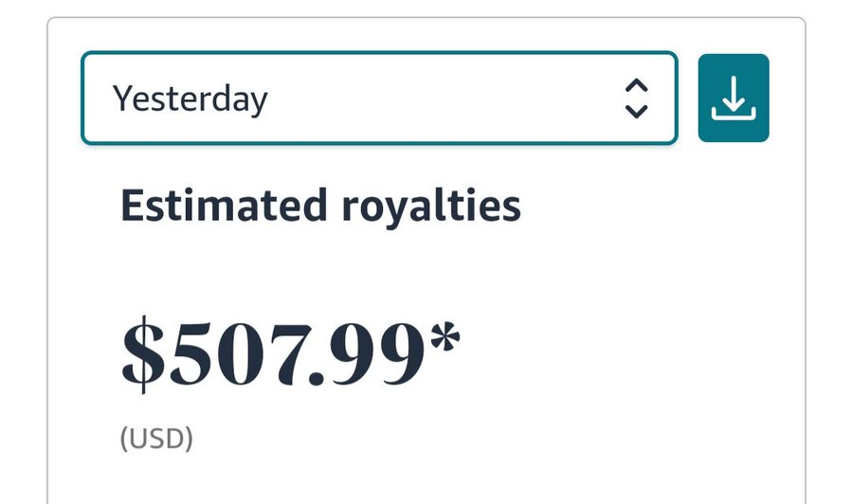This screenshot has height=504, width=853.
Task: Click the blank area inside royalties card
Action: click(x=626, y=326)
